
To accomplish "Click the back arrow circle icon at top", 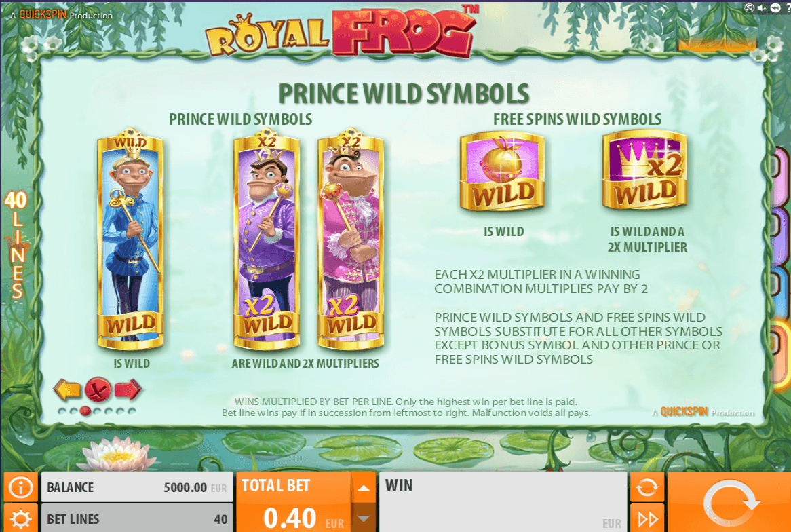I will pos(775,7).
